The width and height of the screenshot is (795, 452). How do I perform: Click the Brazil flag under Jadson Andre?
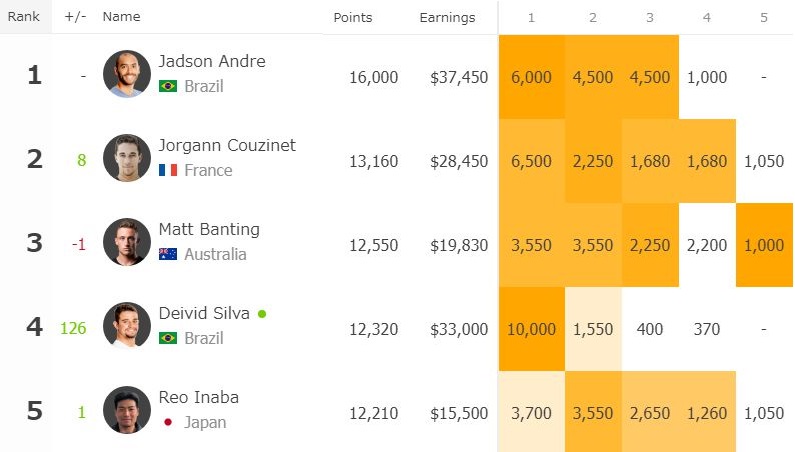point(168,86)
